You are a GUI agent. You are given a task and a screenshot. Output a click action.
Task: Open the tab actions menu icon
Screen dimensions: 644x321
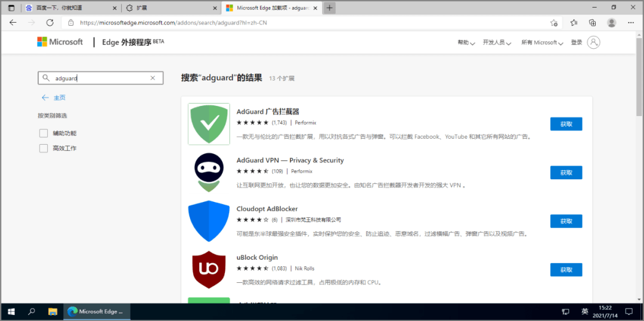pyautogui.click(x=11, y=8)
